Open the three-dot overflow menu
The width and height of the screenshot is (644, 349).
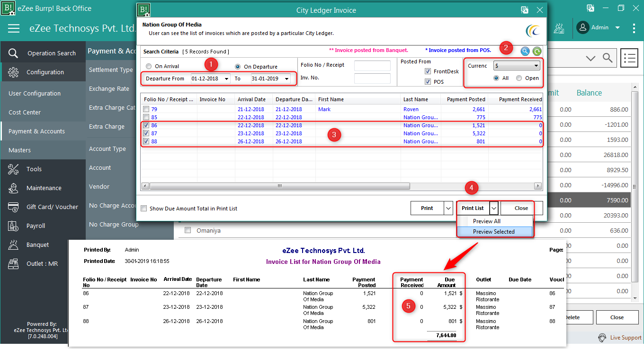[634, 28]
